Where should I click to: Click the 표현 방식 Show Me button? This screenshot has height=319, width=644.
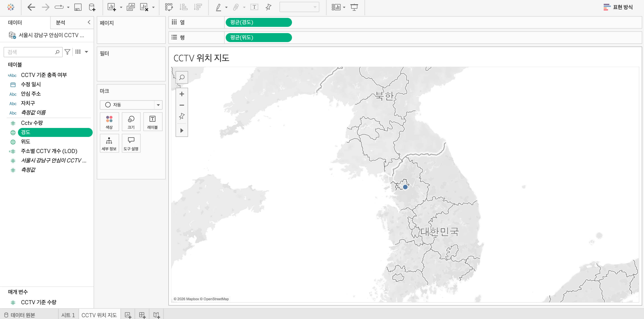point(618,7)
